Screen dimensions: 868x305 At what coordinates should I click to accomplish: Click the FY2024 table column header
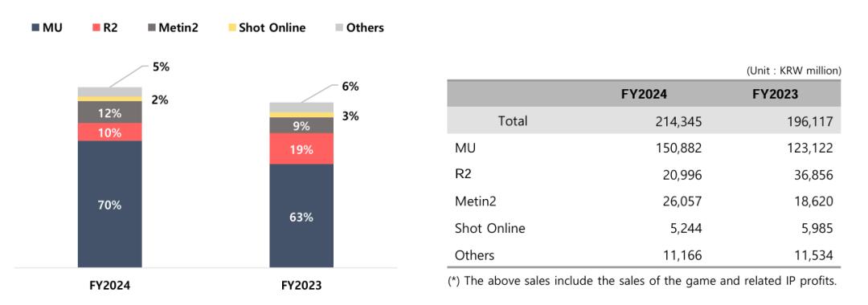click(644, 95)
